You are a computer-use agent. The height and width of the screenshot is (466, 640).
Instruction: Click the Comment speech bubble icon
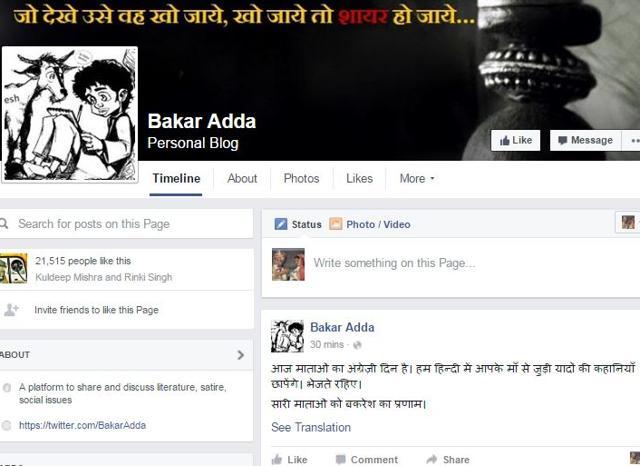(x=340, y=459)
